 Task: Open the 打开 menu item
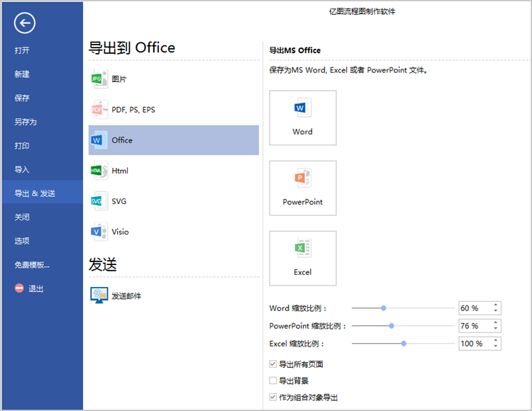pos(22,50)
